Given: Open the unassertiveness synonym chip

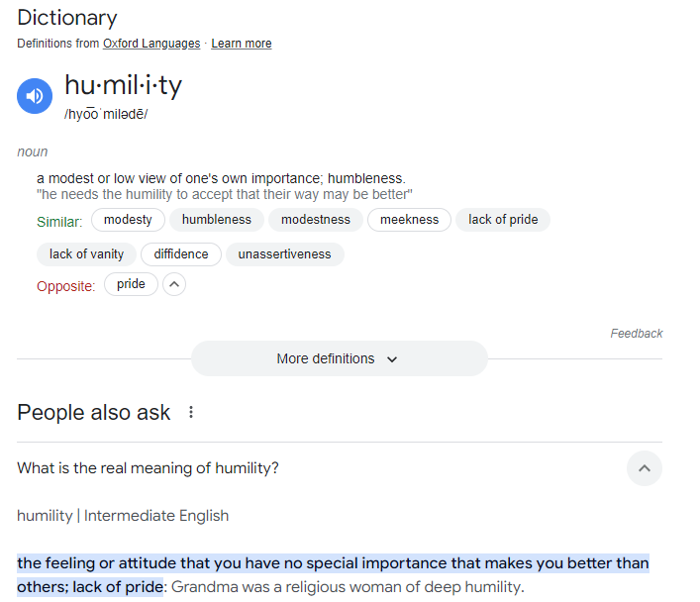Looking at the screenshot, I should (x=284, y=254).
